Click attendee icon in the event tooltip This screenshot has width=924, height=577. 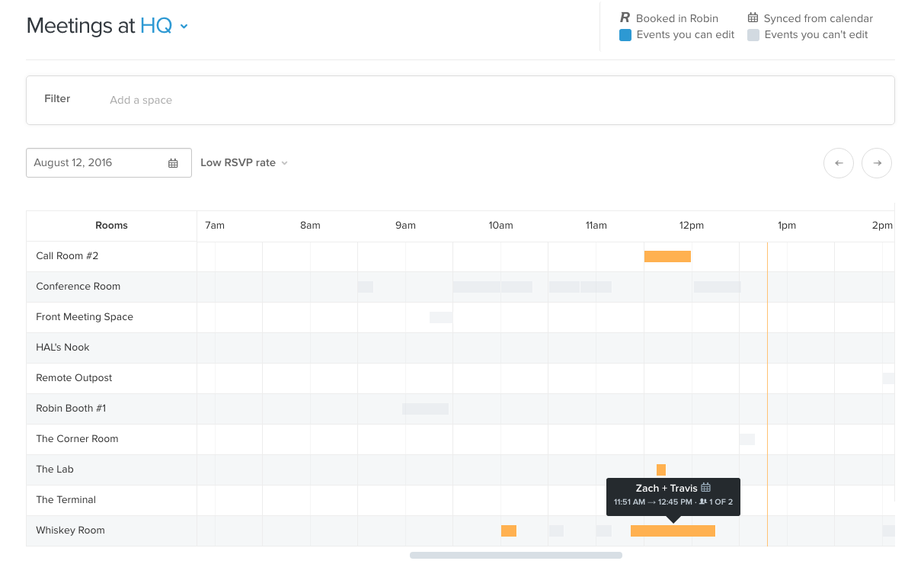(702, 502)
